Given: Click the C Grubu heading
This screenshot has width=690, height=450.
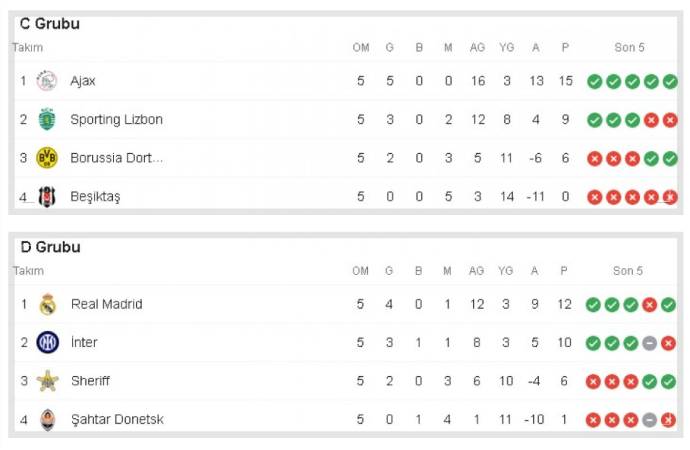Looking at the screenshot, I should (50, 23).
